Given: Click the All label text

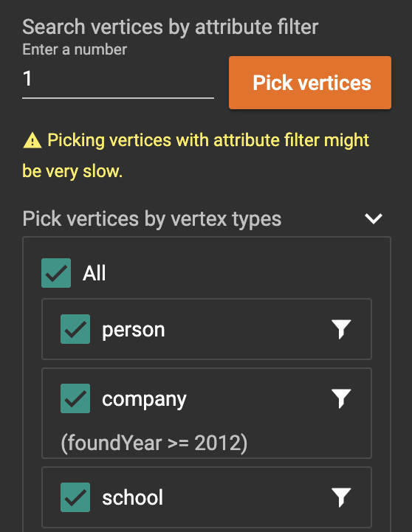Looking at the screenshot, I should pos(94,273).
